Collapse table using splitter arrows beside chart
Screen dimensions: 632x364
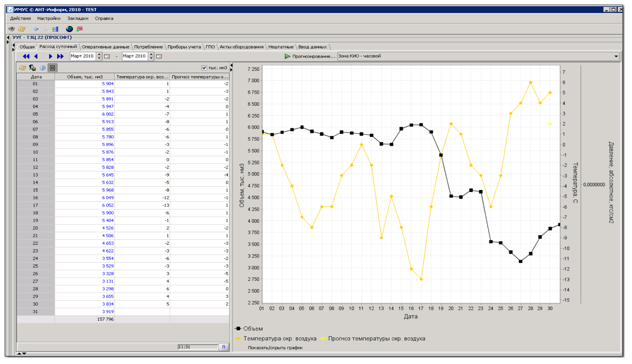[x=231, y=67]
